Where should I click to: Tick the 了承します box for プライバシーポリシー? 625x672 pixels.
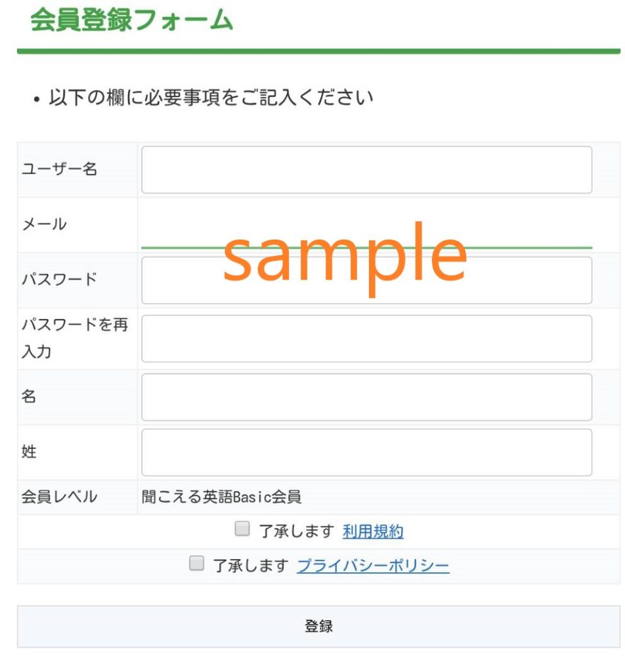click(196, 564)
